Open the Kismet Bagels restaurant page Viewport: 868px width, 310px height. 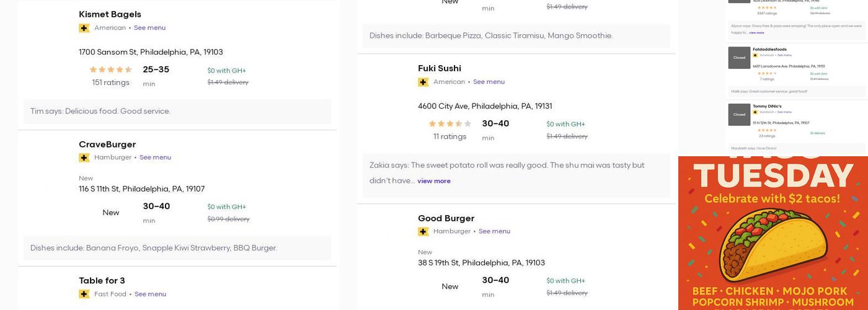point(110,14)
